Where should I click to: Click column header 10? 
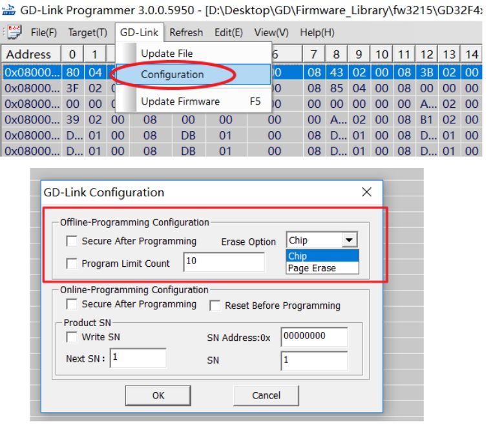(381, 54)
